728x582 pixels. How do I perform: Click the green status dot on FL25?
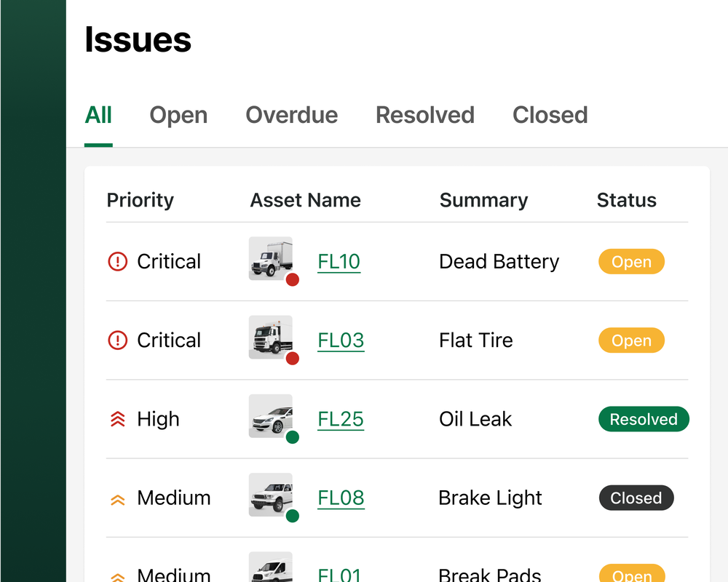pyautogui.click(x=293, y=437)
